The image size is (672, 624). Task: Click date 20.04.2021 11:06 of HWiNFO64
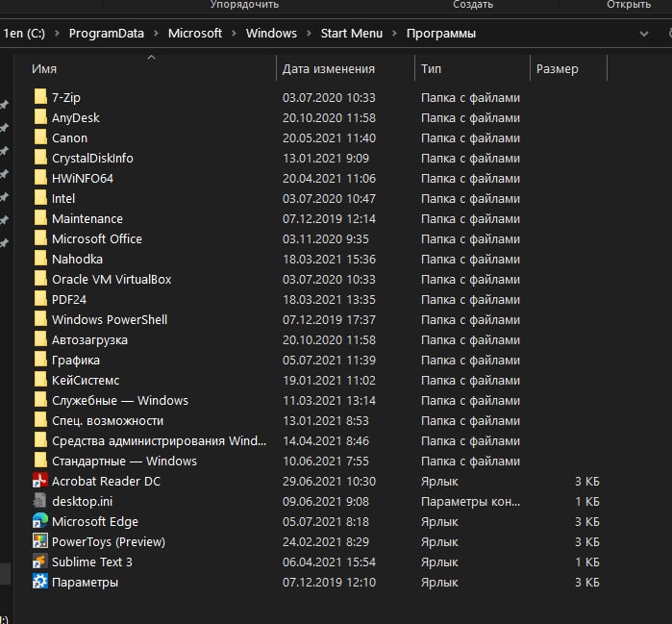click(x=329, y=178)
